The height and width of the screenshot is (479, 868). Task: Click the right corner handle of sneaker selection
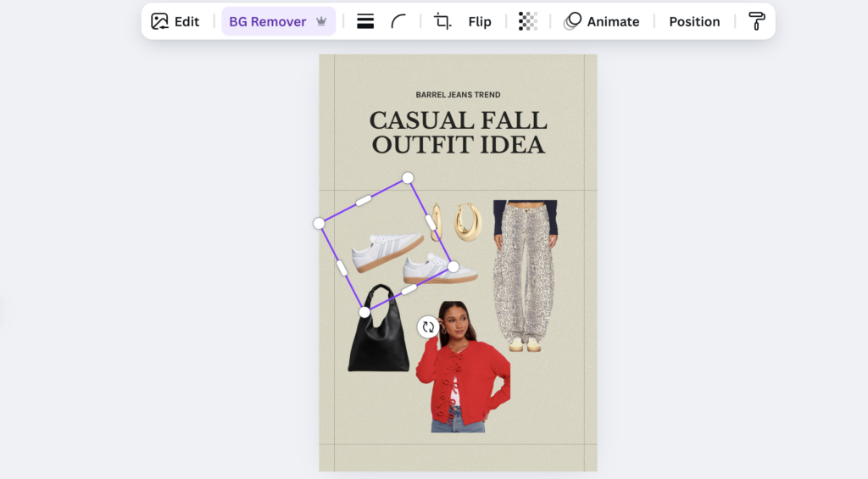click(453, 267)
